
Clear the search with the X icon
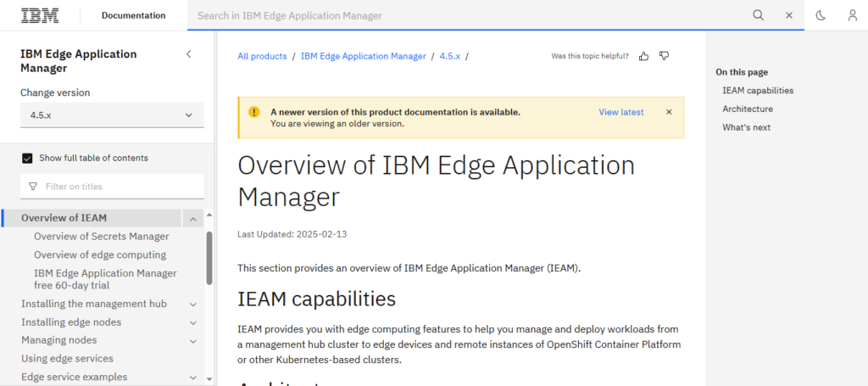(x=789, y=15)
